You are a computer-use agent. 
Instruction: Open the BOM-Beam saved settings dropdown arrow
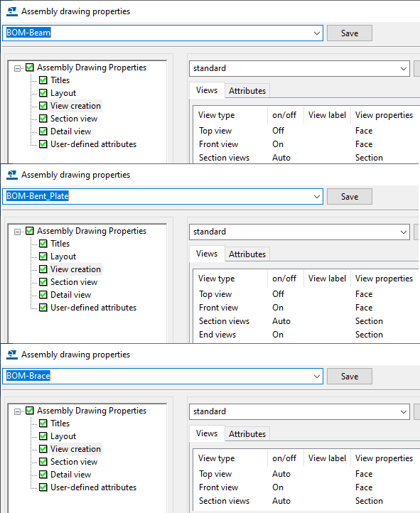(x=317, y=33)
